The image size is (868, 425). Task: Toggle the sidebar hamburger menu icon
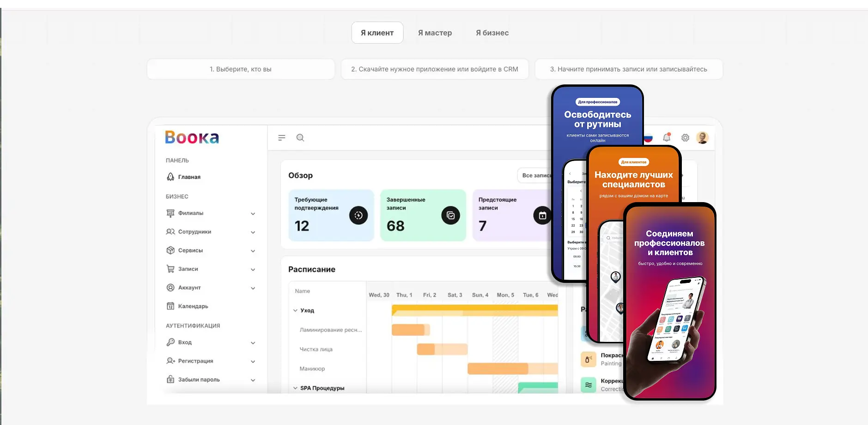(282, 138)
